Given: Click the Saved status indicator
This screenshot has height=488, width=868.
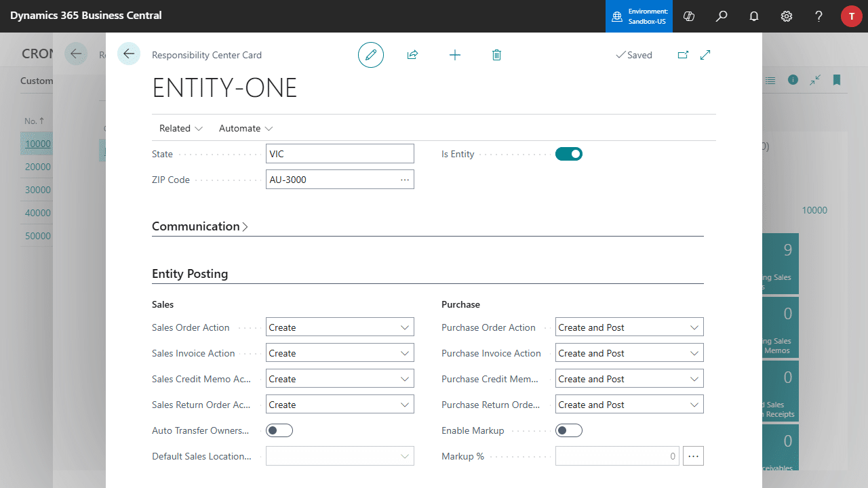Looking at the screenshot, I should pyautogui.click(x=634, y=55).
